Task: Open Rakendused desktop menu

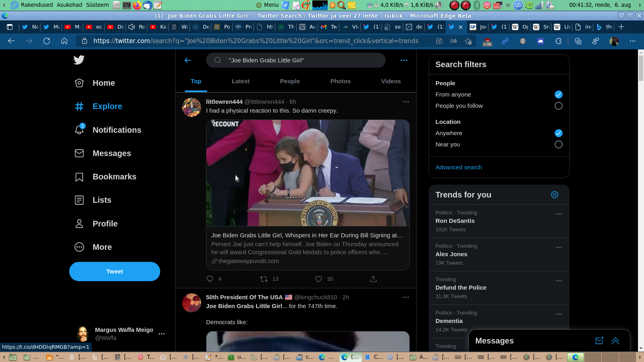Action: click(x=37, y=5)
